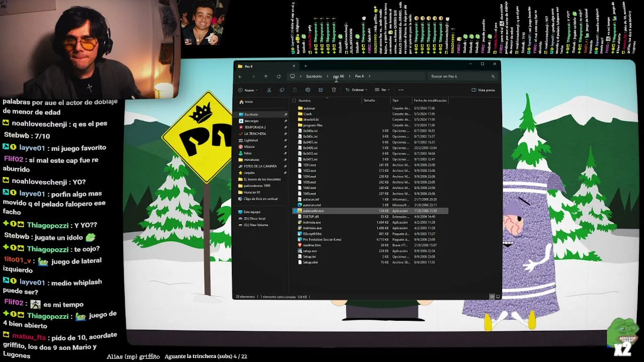This screenshot has height=362, width=644.
Task: Open the Ordenar sort dropdown
Action: pos(356,90)
